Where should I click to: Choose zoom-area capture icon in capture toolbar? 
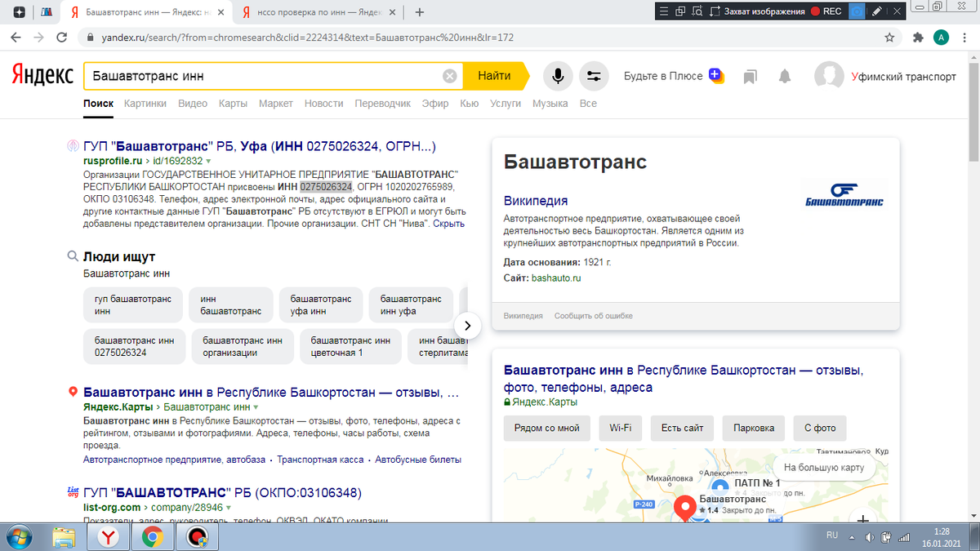click(x=698, y=11)
